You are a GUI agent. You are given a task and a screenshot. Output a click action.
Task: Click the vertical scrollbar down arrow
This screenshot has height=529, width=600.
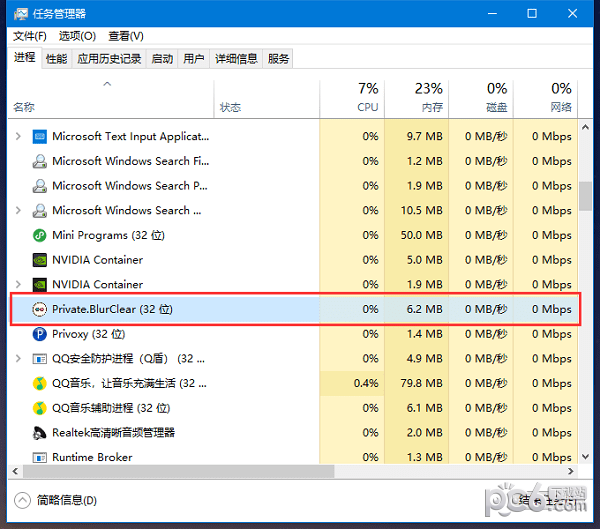pyautogui.click(x=585, y=456)
